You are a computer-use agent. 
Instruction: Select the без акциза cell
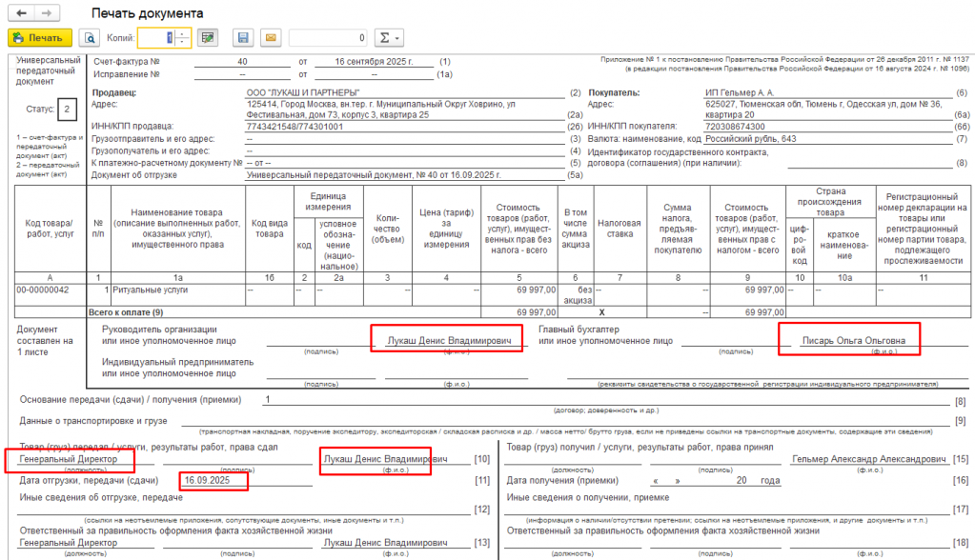578,295
